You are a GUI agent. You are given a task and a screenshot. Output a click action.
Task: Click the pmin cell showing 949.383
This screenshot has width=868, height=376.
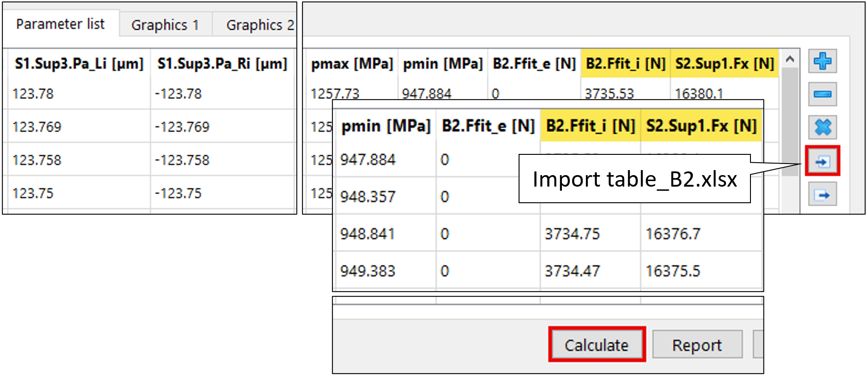tap(367, 271)
